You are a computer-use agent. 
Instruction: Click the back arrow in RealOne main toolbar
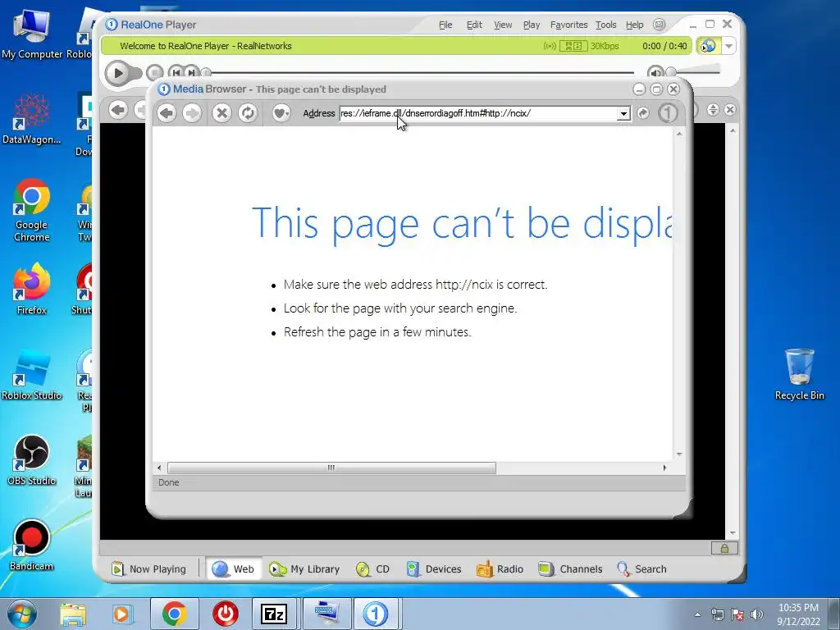[x=118, y=111]
